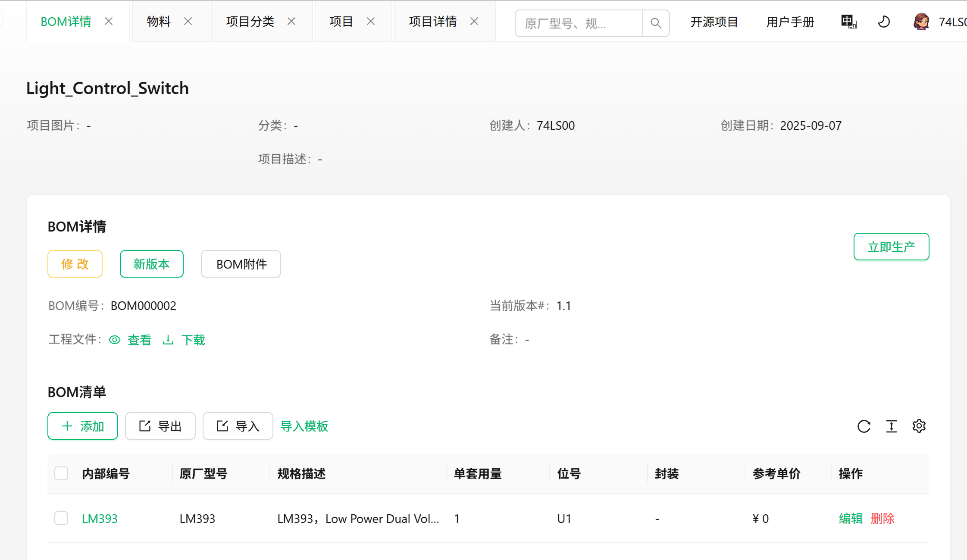Open the 导入模板 link
967x560 pixels.
pos(304,426)
